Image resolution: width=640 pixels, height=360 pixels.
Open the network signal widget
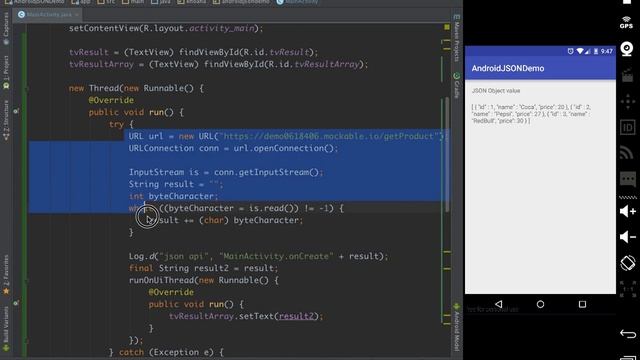click(x=627, y=153)
